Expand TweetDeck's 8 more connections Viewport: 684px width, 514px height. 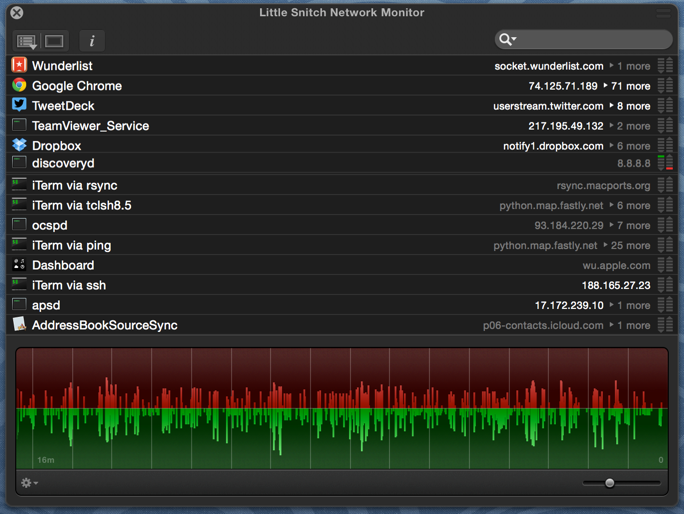(630, 106)
